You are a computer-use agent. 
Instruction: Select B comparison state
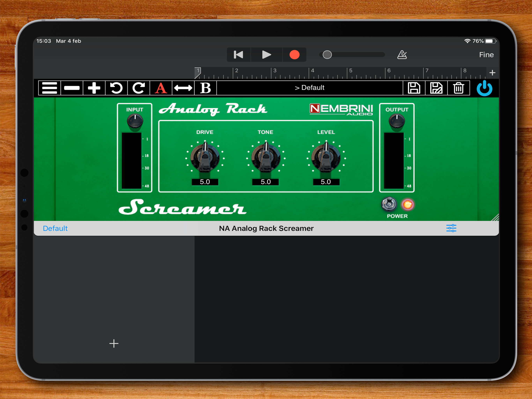205,88
